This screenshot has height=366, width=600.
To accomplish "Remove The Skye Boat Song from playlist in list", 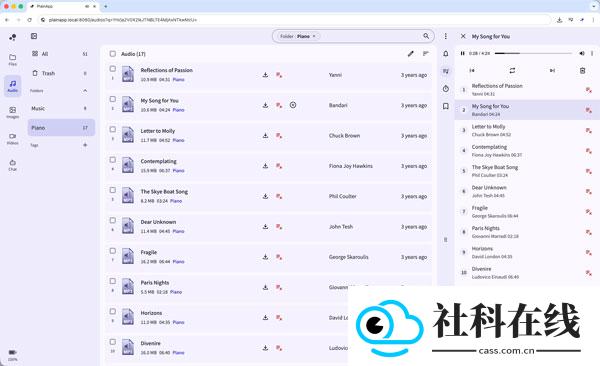I will (279, 196).
